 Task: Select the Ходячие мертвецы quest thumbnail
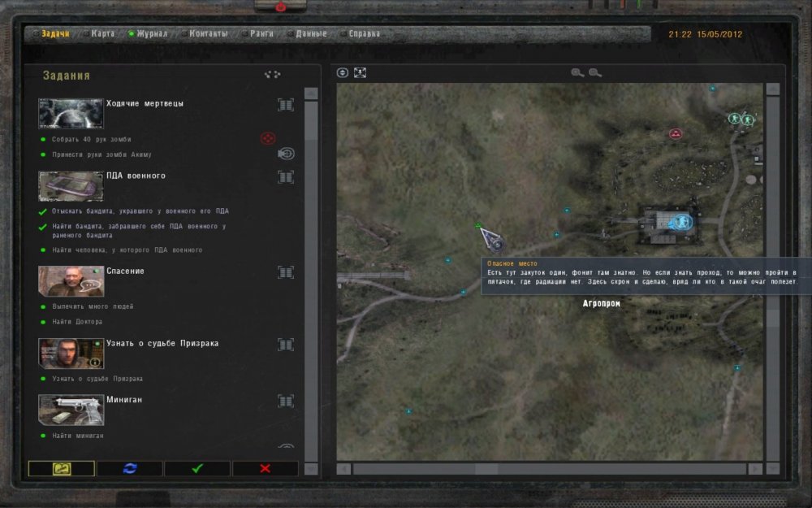(71, 113)
